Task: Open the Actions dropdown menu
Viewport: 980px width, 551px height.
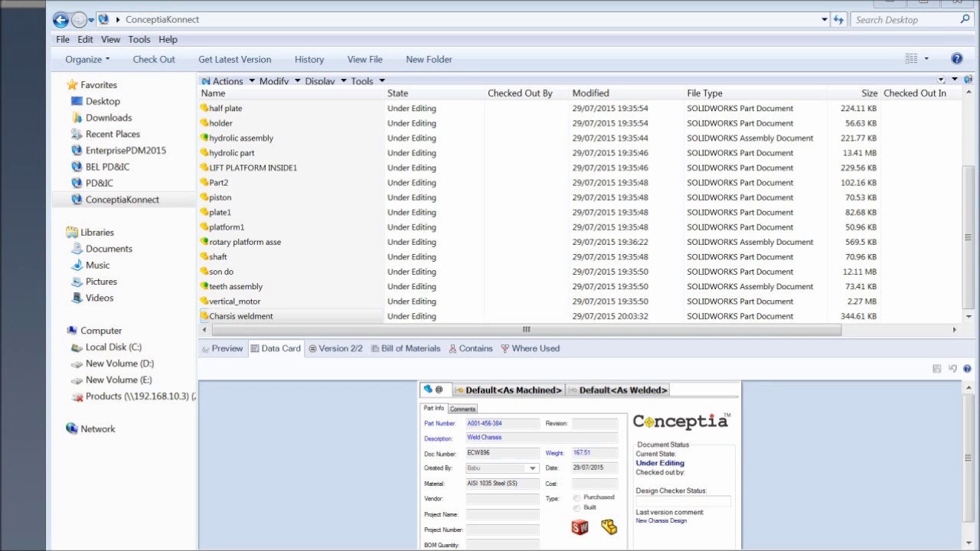Action: tap(228, 80)
